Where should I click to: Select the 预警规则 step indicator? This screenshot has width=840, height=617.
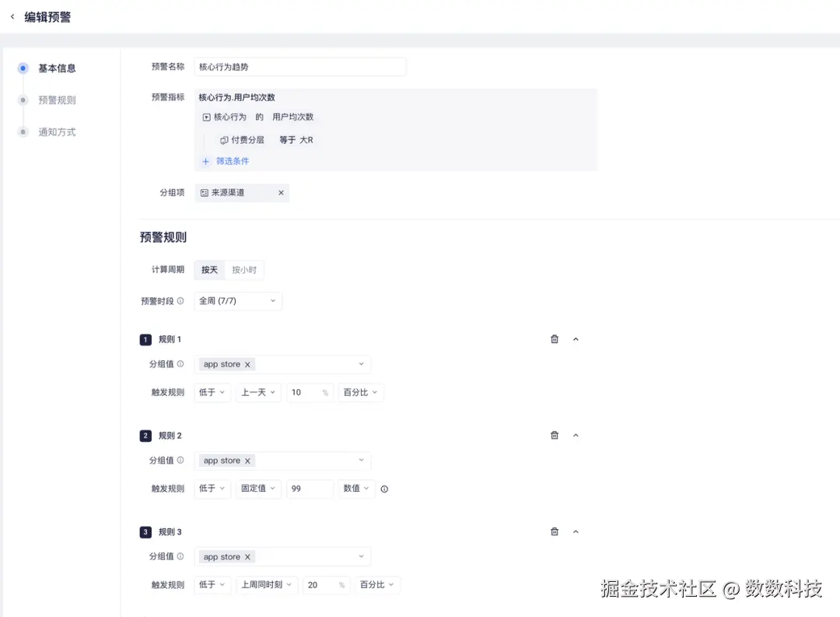click(x=55, y=100)
